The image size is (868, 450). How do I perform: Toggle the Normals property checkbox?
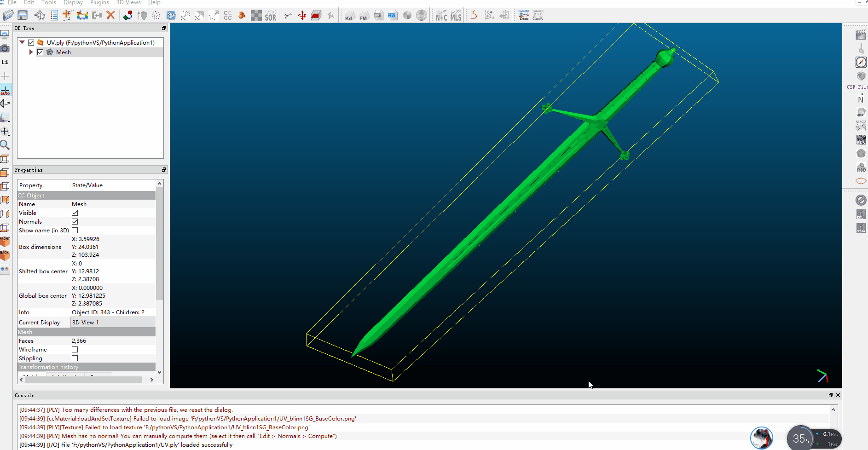click(75, 221)
